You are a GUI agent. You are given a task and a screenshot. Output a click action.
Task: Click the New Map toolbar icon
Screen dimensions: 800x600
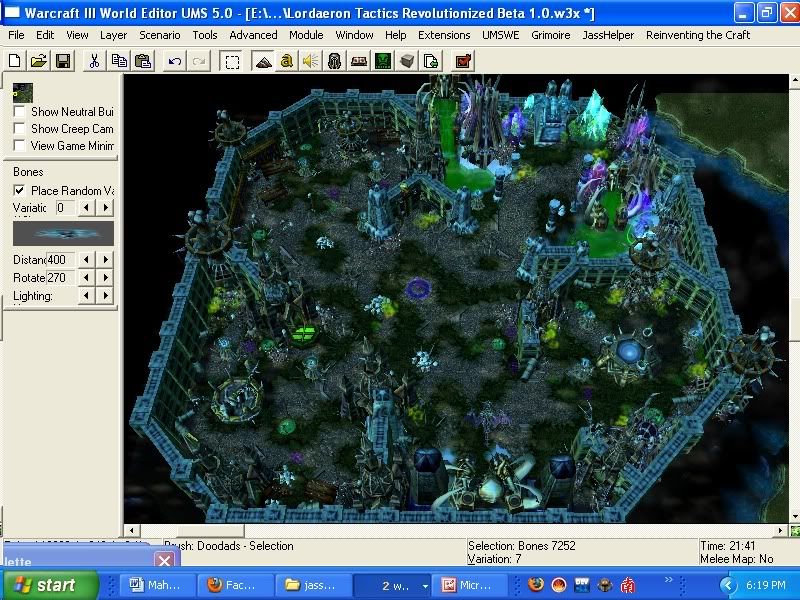click(x=15, y=61)
